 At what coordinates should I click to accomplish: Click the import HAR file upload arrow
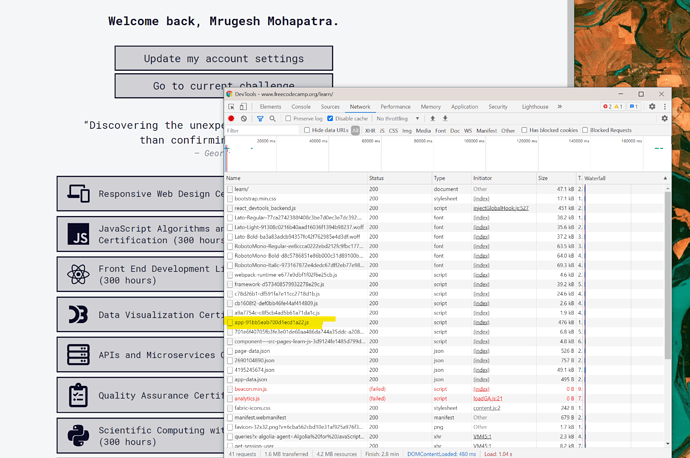433,118
